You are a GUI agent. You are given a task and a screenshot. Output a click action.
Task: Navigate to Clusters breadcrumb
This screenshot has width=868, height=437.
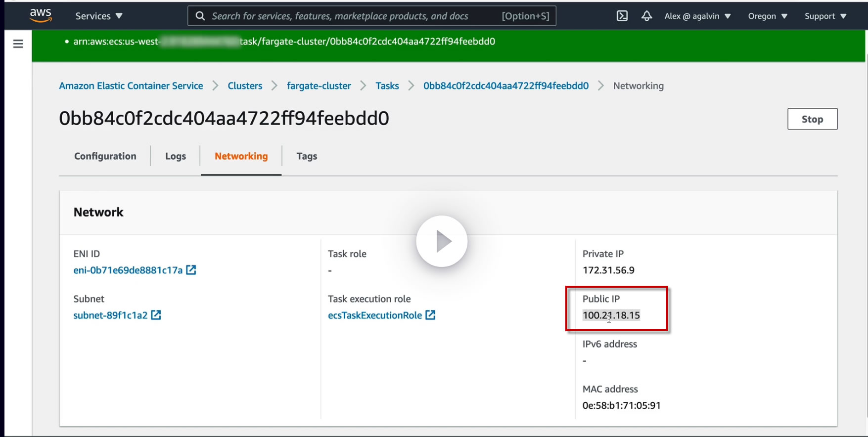pos(245,86)
